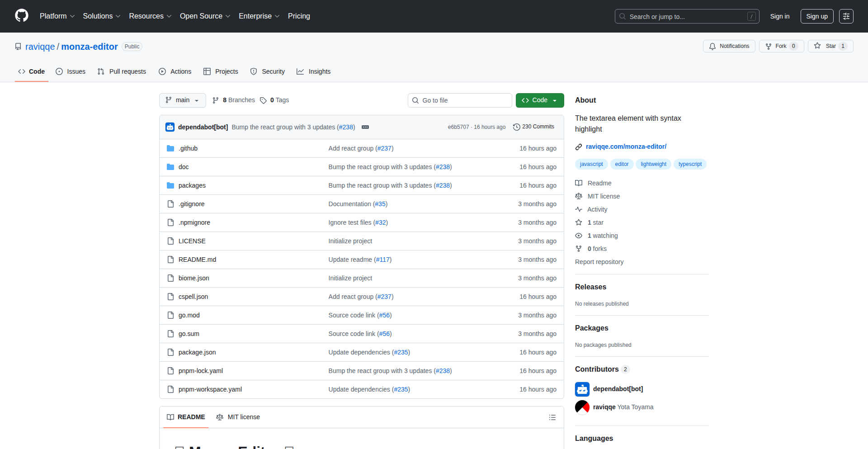
Task: Click the Sign up button
Action: (x=816, y=16)
